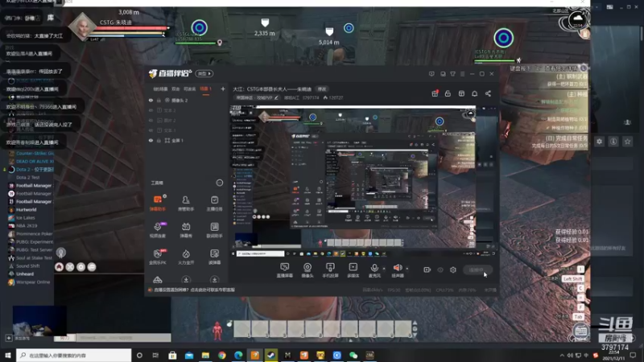Add a new scene with the plus button
Screen dimensions: 644x362
click(223, 88)
